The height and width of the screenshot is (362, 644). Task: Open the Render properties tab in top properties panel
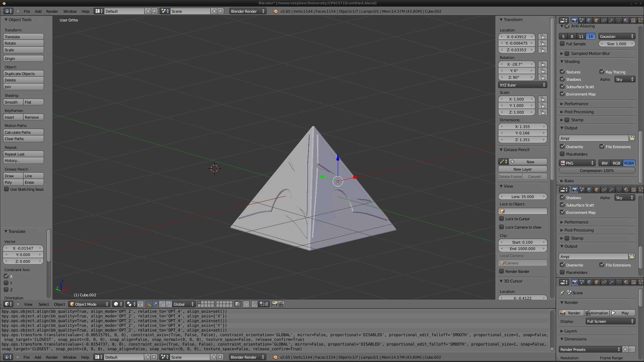tap(575, 20)
